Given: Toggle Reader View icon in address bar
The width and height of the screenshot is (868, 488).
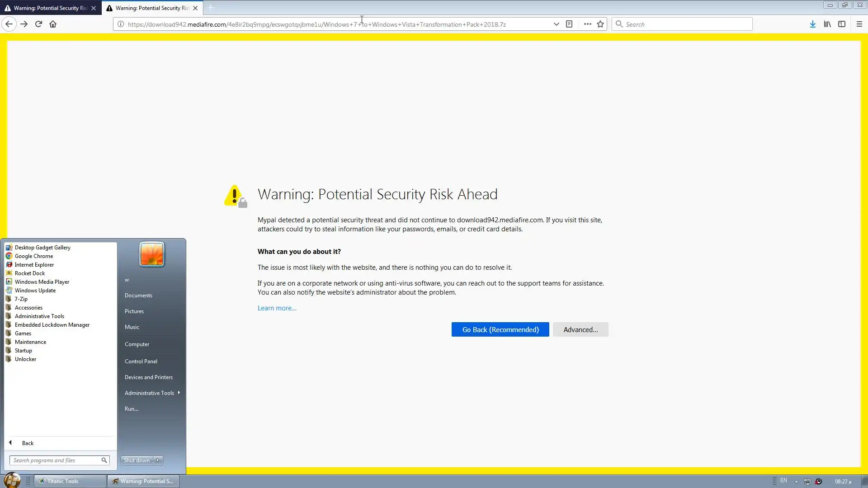Looking at the screenshot, I should click(569, 24).
